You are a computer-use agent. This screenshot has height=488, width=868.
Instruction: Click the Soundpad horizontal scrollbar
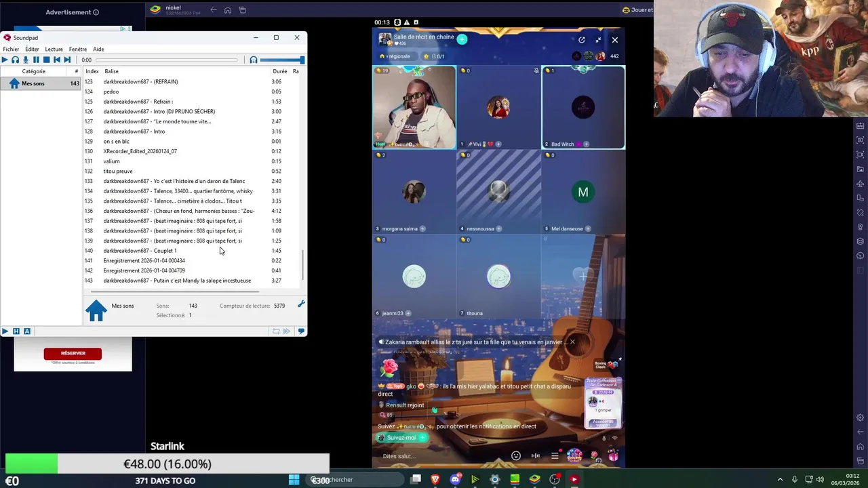pyautogui.click(x=174, y=291)
